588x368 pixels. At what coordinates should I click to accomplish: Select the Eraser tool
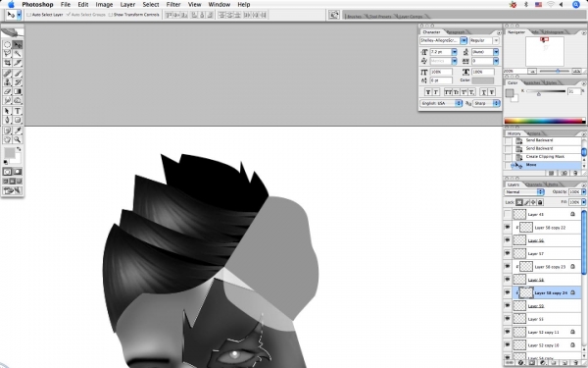coord(7,91)
